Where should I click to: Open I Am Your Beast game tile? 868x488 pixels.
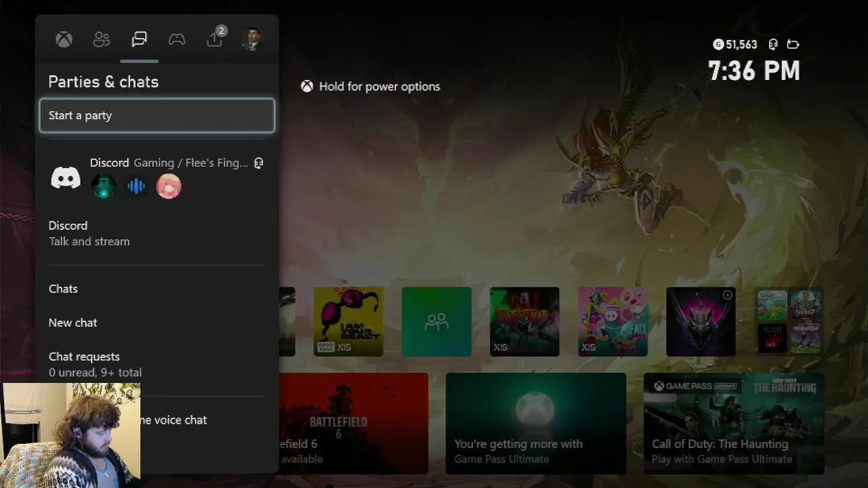pyautogui.click(x=349, y=321)
